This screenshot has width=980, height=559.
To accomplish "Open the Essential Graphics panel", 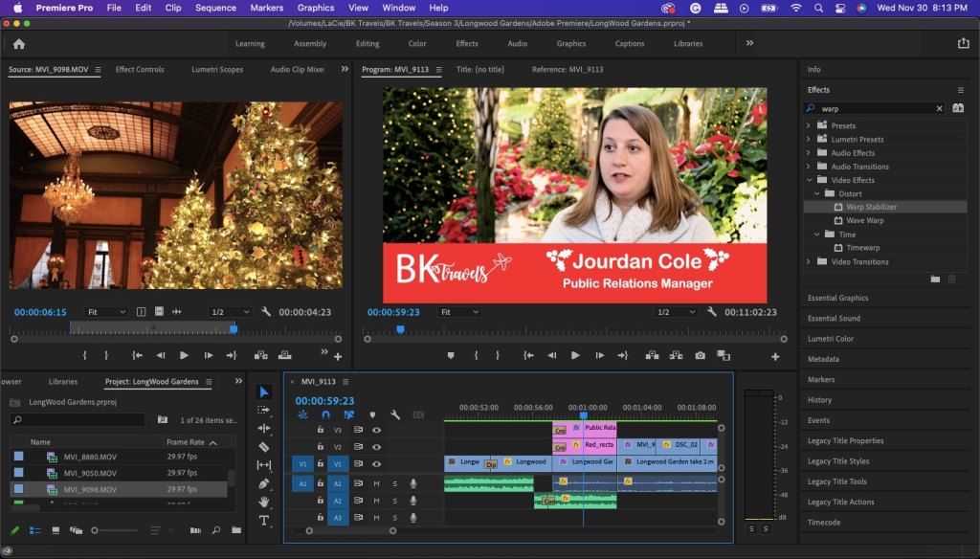I will [x=837, y=298].
